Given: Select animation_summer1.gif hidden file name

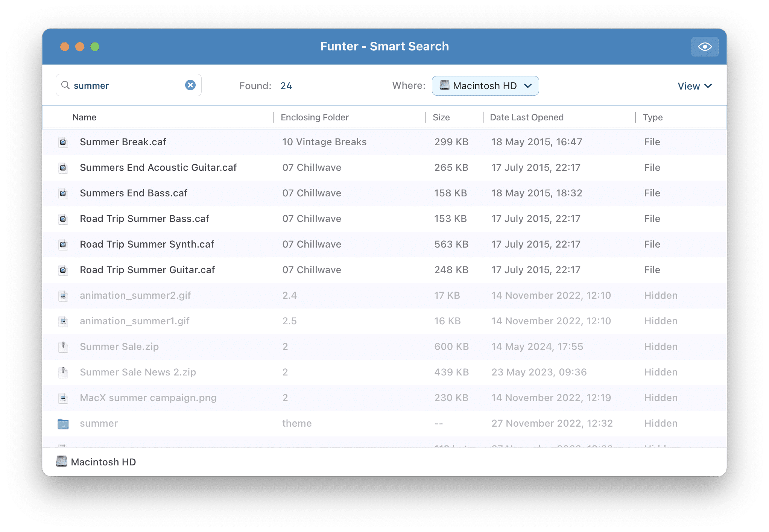Looking at the screenshot, I should pyautogui.click(x=135, y=321).
